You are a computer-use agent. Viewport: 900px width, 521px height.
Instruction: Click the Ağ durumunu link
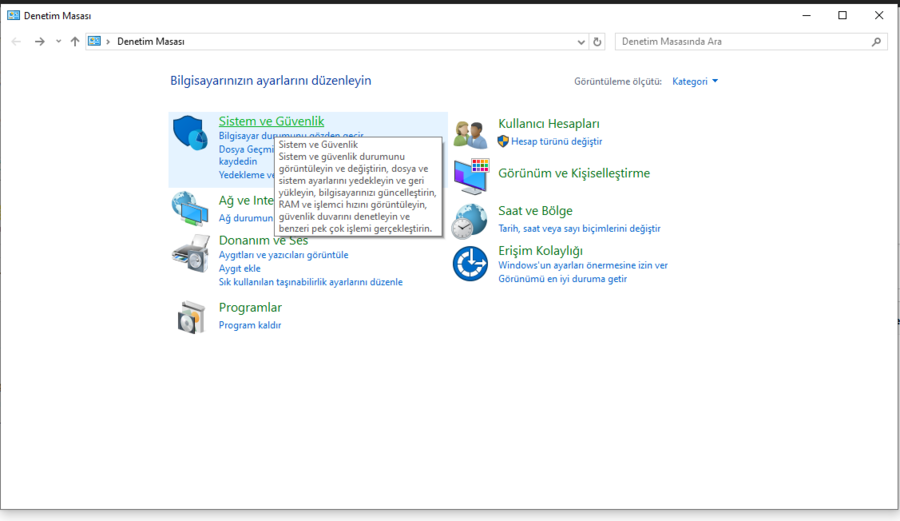pos(246,218)
